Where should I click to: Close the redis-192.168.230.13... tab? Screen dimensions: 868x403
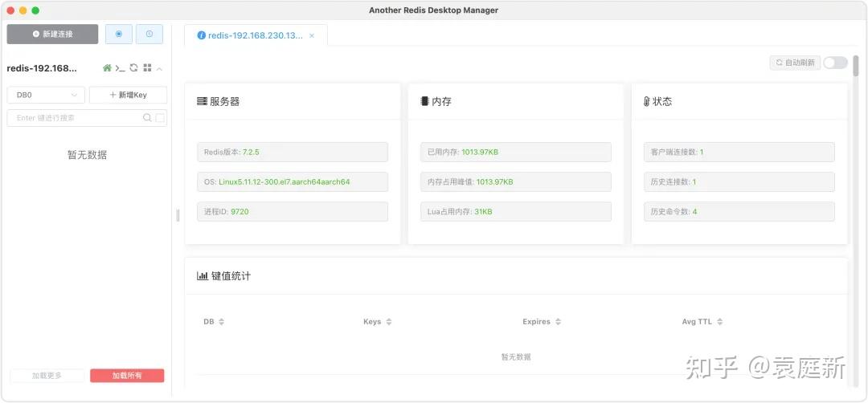click(x=312, y=35)
